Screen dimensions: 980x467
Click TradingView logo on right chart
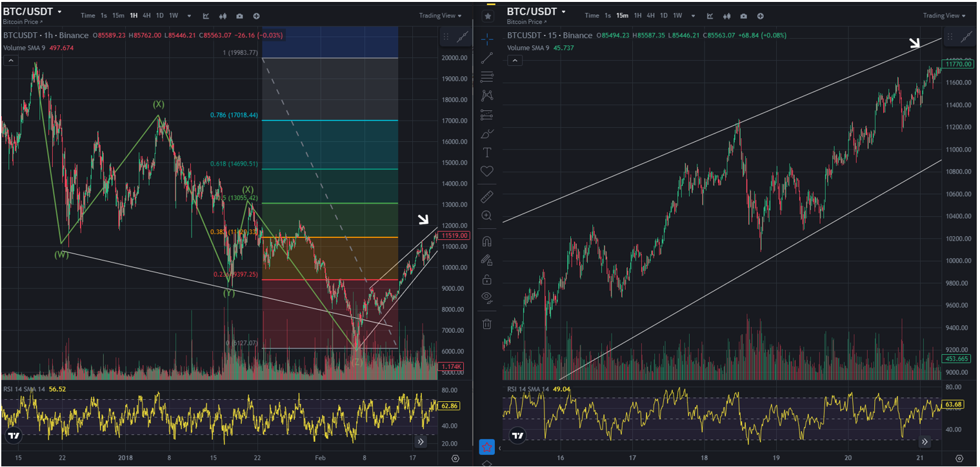[517, 436]
